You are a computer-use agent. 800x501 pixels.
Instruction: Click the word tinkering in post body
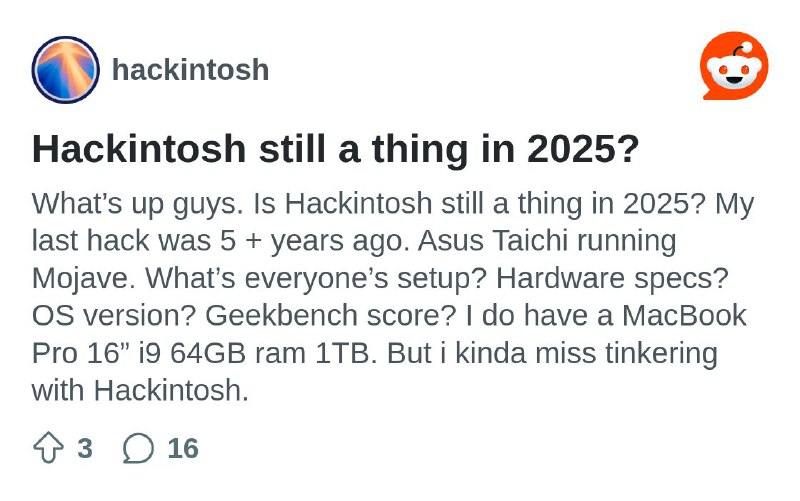tap(653, 353)
